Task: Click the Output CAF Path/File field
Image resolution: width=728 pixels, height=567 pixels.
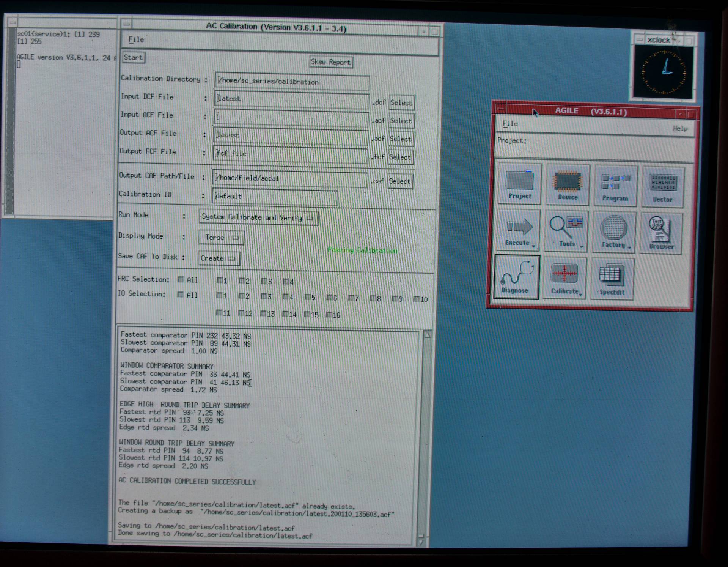Action: click(x=289, y=178)
